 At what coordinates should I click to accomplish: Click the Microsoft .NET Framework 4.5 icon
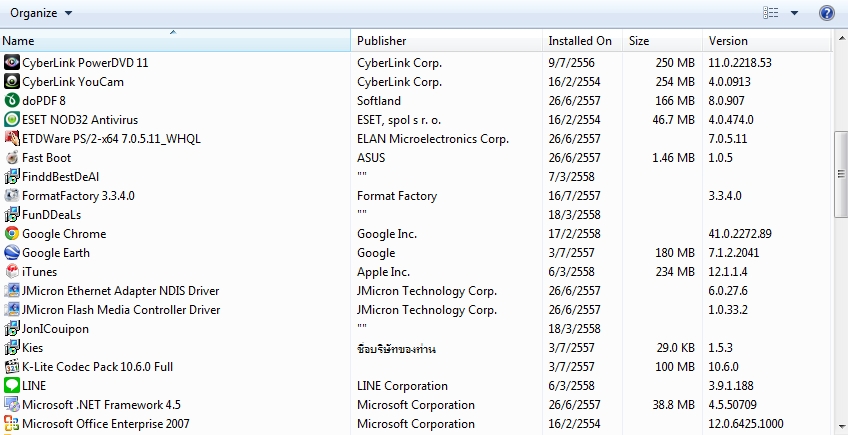pyautogui.click(x=11, y=405)
